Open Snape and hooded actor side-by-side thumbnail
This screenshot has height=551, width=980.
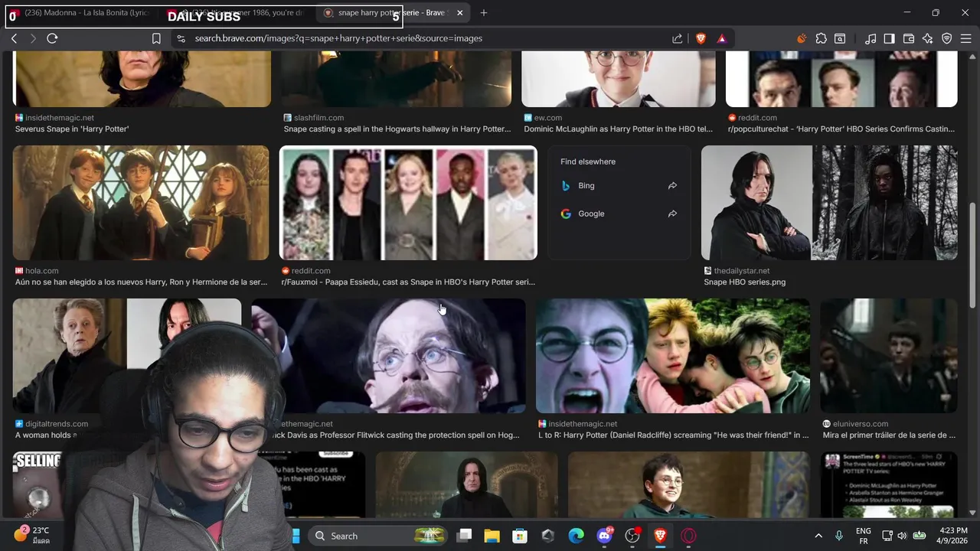pyautogui.click(x=829, y=203)
